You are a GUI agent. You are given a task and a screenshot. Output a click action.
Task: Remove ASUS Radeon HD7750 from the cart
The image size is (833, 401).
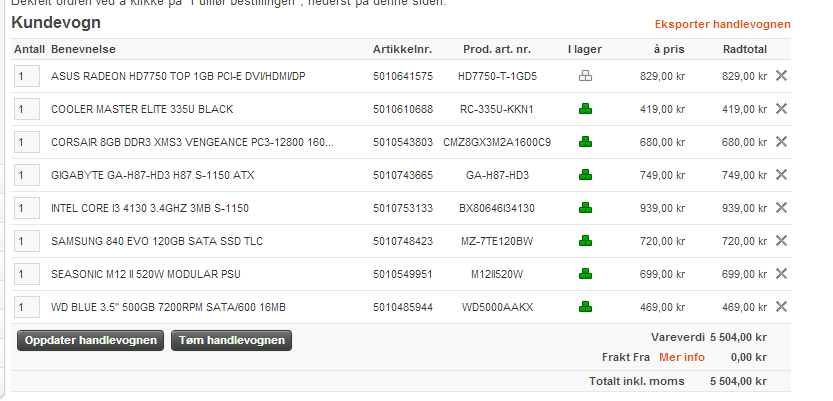point(781,76)
